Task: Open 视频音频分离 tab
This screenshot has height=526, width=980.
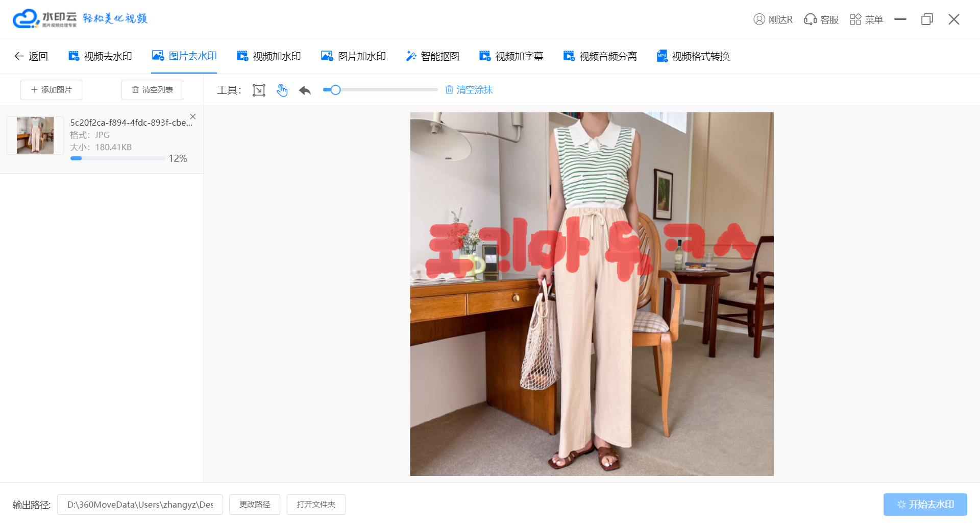Action: (600, 56)
